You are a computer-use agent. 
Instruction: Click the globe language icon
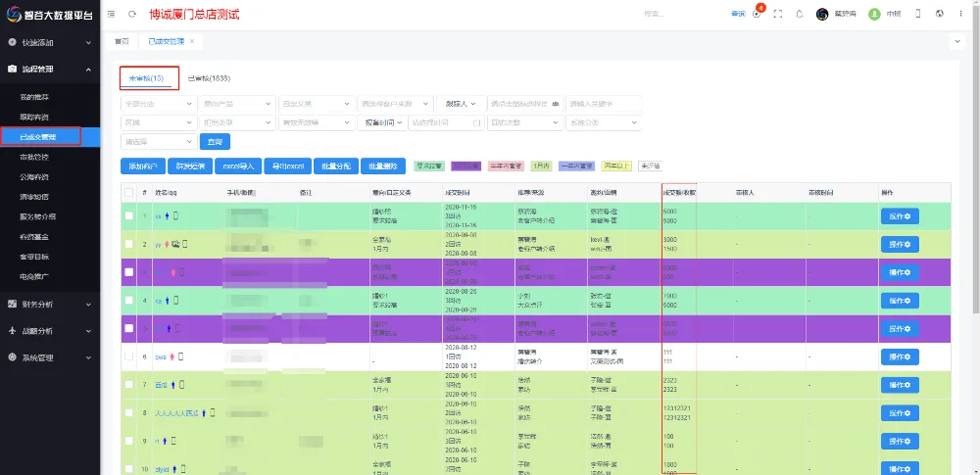coord(939,14)
